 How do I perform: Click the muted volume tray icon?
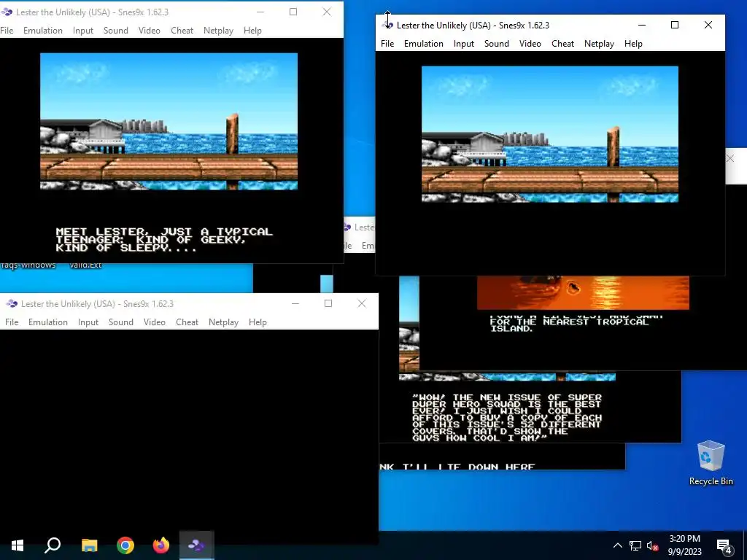653,545
